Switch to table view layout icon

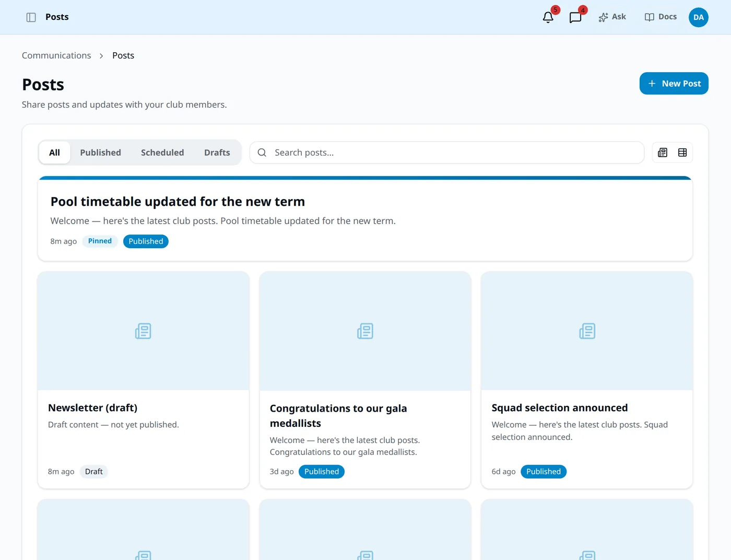point(682,153)
